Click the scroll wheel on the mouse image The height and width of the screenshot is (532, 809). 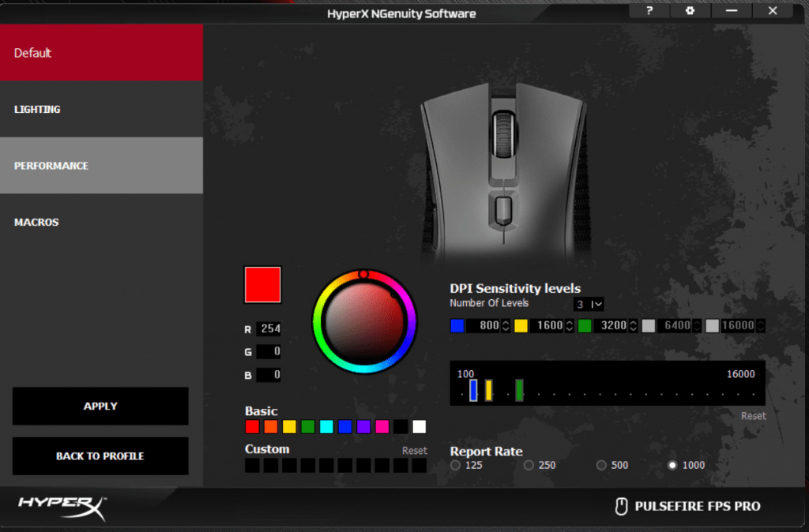503,135
